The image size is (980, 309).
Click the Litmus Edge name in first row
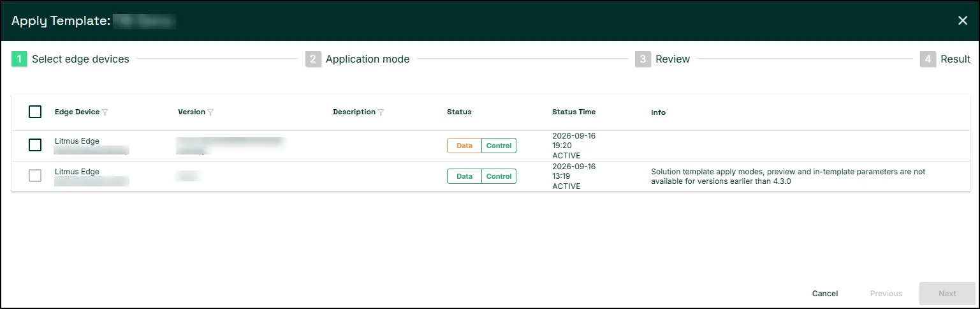pos(77,141)
